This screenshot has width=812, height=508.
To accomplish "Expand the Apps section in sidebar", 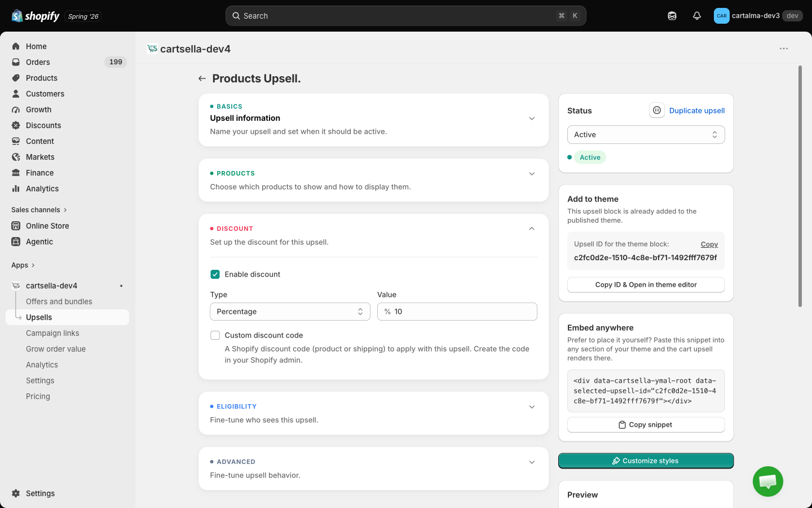I will (23, 265).
